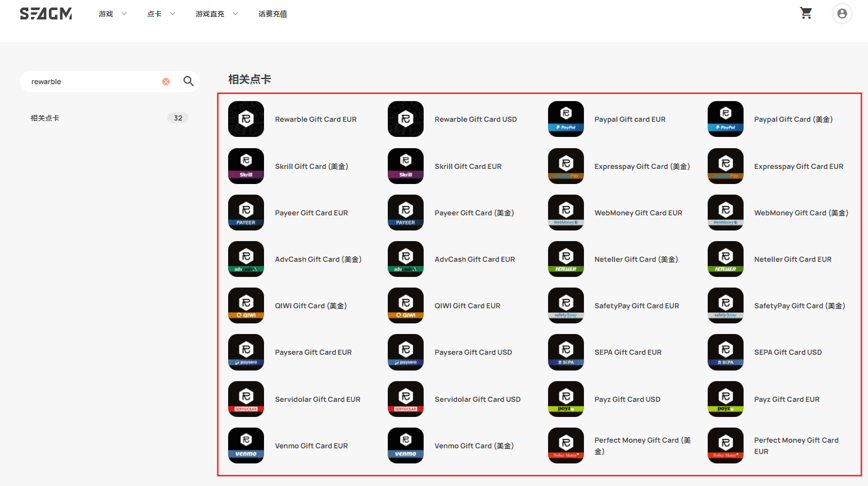Click Paypal Gift Card (美金) icon

(725, 119)
